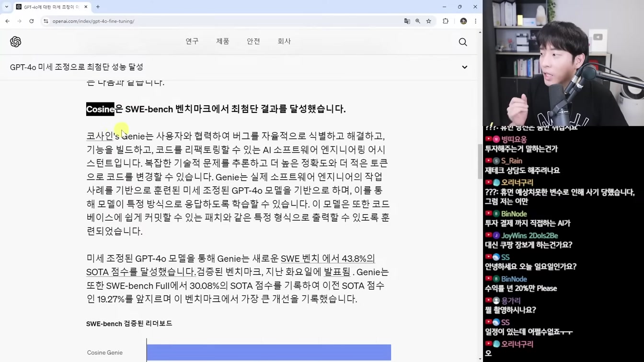Image resolution: width=644 pixels, height=362 pixels.
Task: Click the chat username 용가리
Action: (511, 301)
